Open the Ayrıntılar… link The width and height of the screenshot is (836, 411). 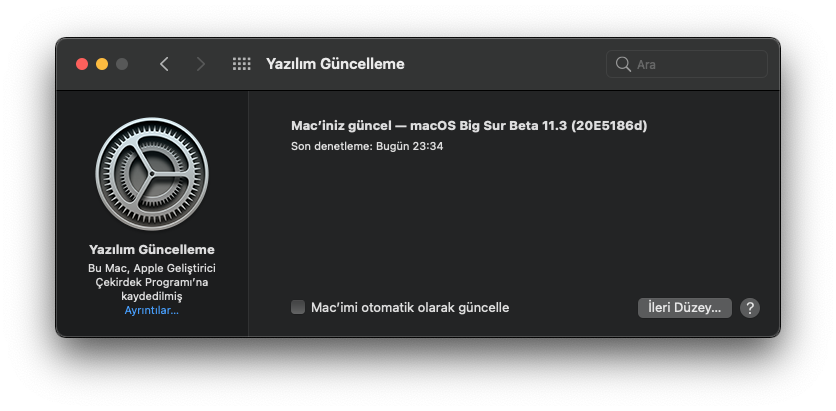pos(152,311)
